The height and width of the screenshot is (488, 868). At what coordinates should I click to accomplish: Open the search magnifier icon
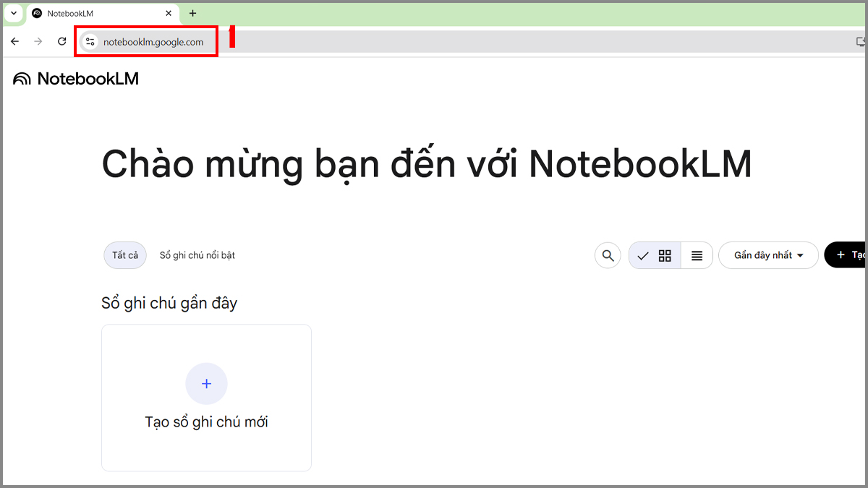coord(608,255)
